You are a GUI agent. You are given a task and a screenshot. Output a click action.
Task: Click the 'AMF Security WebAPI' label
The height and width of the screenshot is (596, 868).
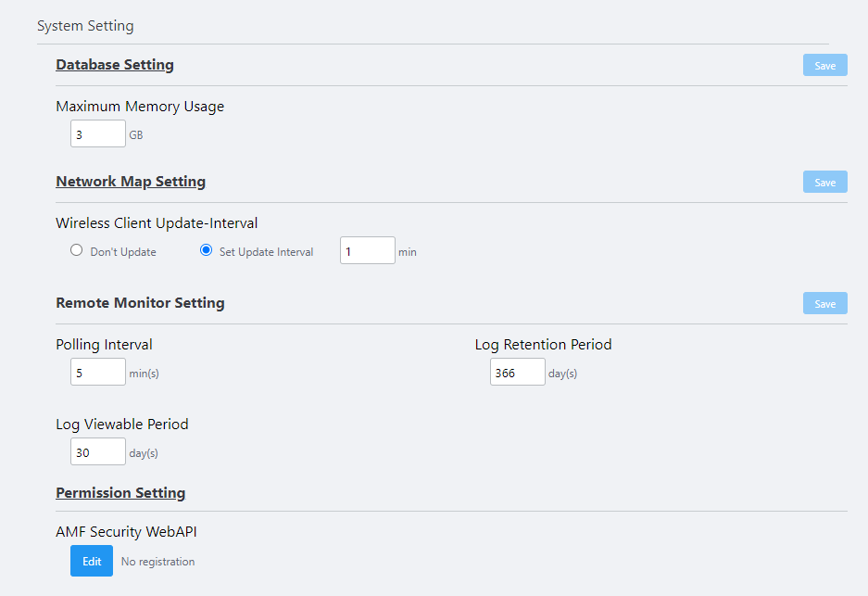(126, 532)
